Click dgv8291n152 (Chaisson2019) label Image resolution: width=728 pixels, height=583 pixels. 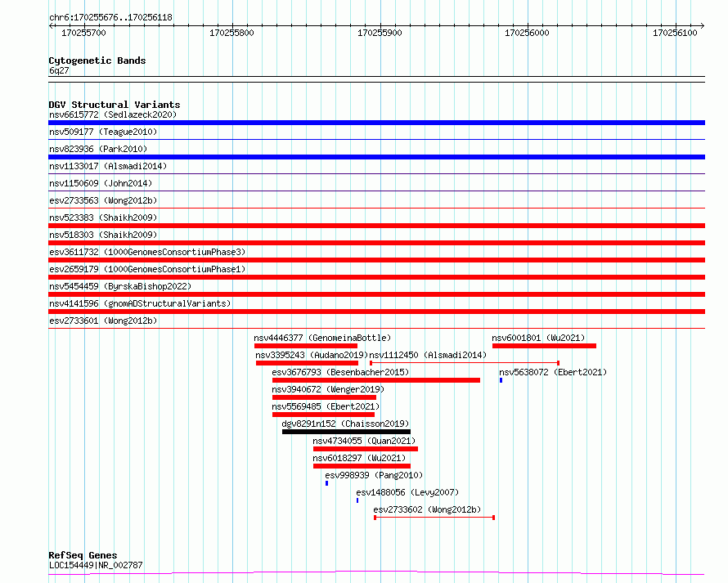[345, 424]
